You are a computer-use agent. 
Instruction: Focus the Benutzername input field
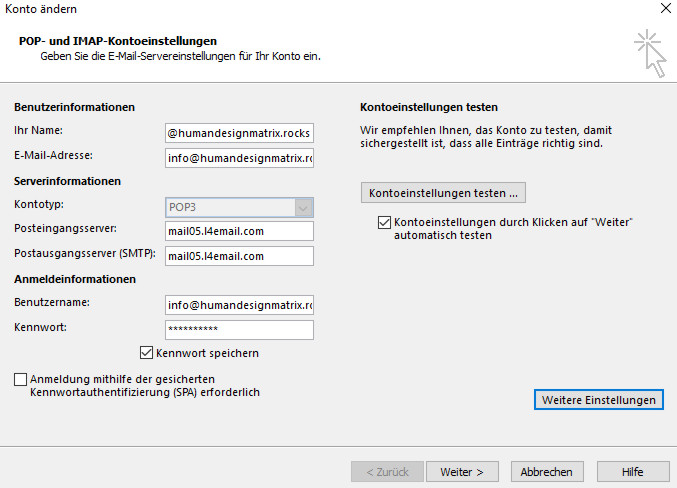coord(239,305)
